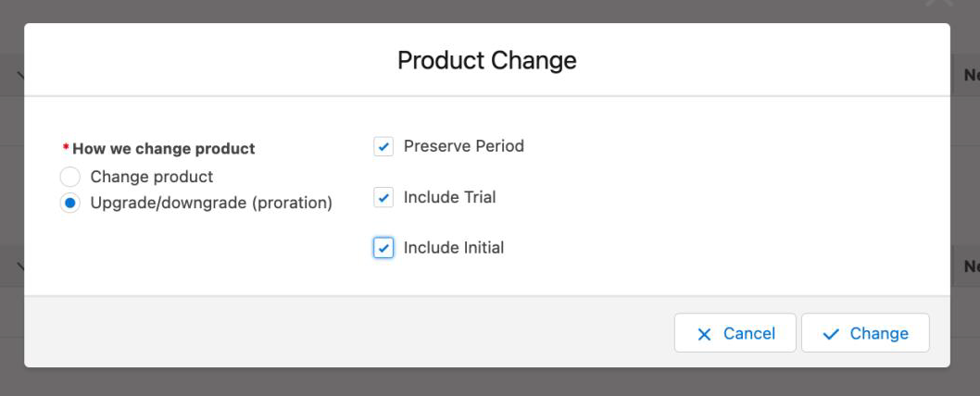Select the Change product radio button
Image resolution: width=980 pixels, height=396 pixels.
pos(69,177)
